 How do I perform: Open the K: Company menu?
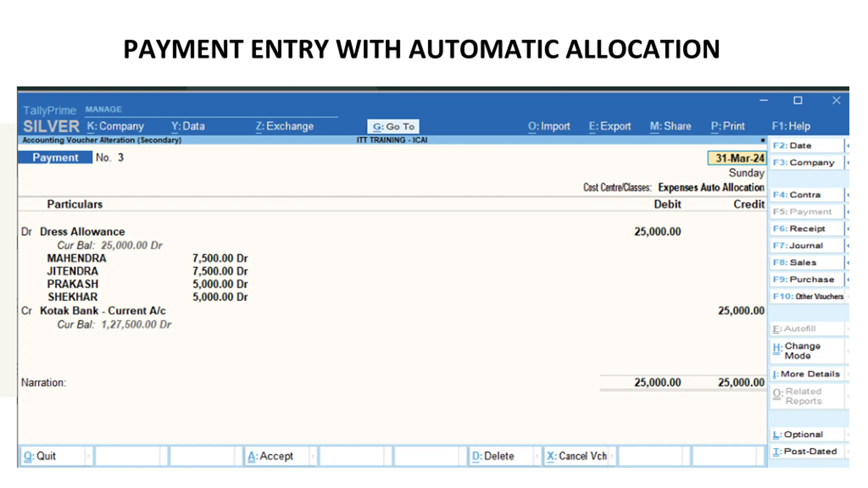pos(115,126)
